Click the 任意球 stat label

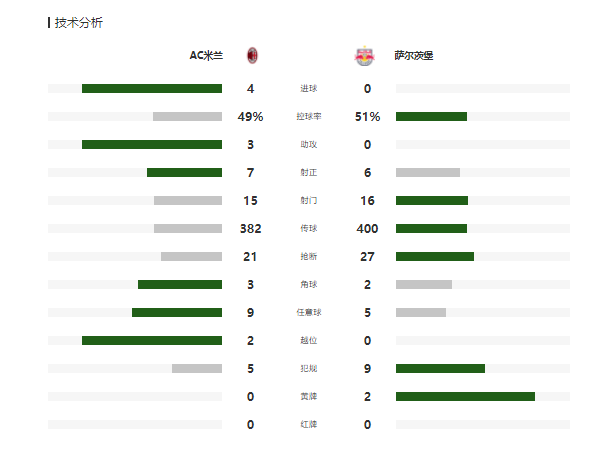click(x=309, y=313)
